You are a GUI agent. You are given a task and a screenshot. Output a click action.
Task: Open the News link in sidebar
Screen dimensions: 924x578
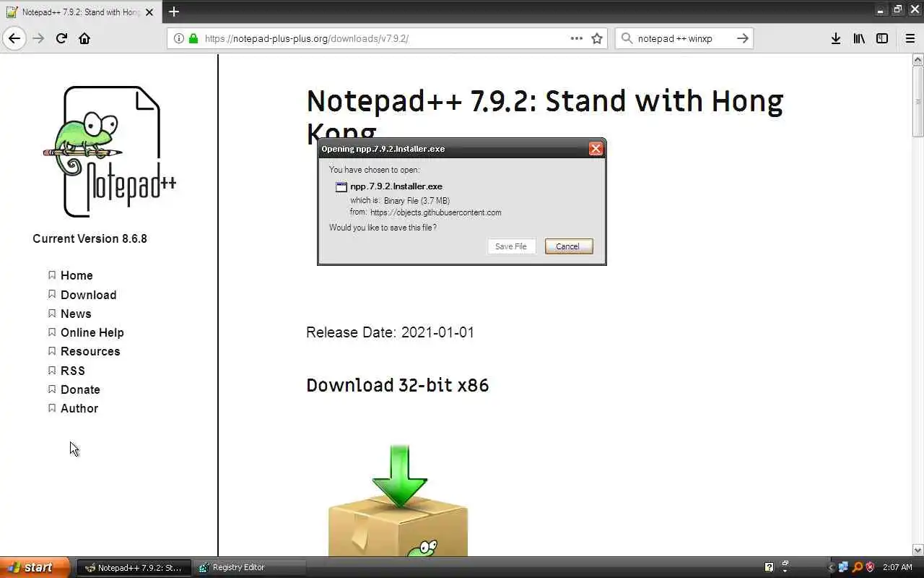[76, 314]
